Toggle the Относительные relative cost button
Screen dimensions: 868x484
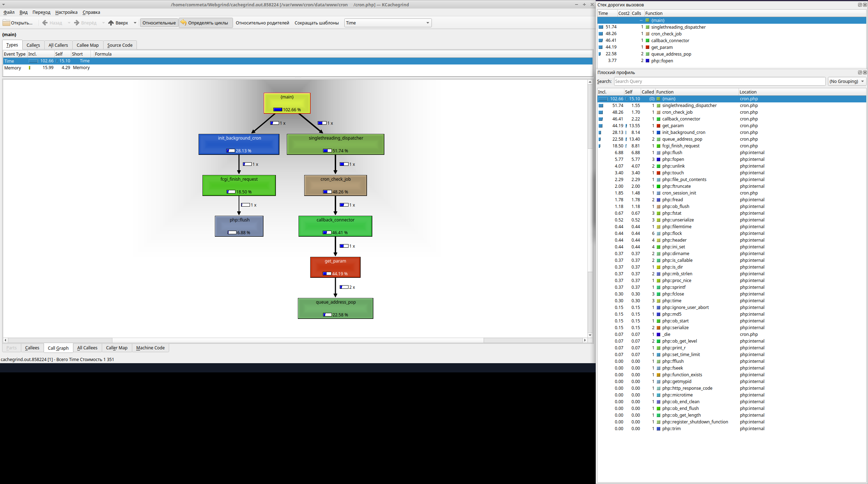coord(159,23)
